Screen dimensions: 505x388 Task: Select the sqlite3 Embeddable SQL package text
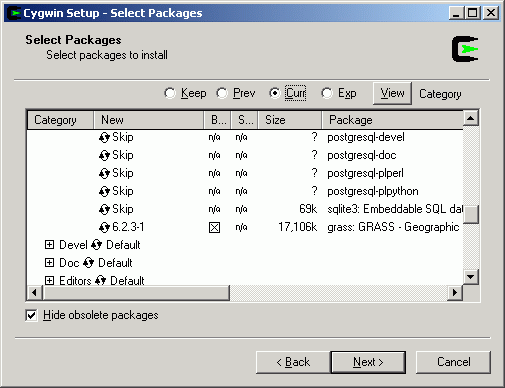(395, 209)
